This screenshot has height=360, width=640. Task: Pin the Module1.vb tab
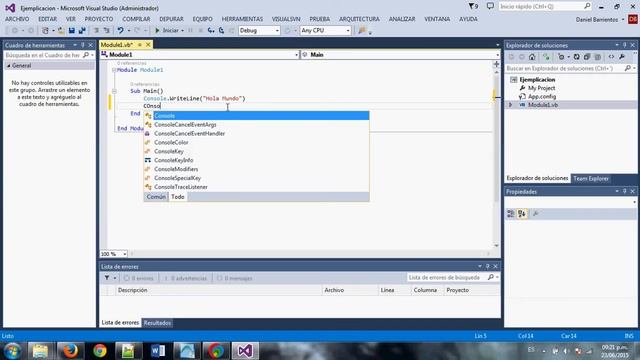tap(140, 44)
